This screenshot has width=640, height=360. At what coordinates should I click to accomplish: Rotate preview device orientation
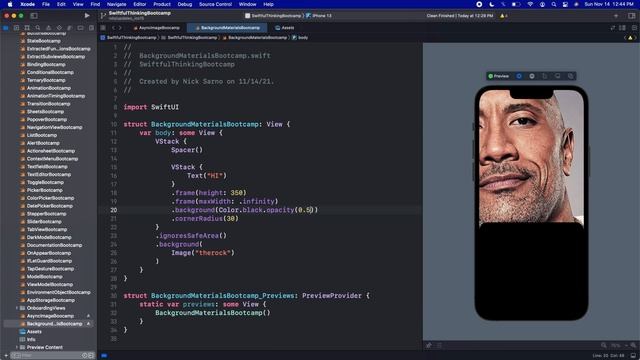(x=544, y=76)
